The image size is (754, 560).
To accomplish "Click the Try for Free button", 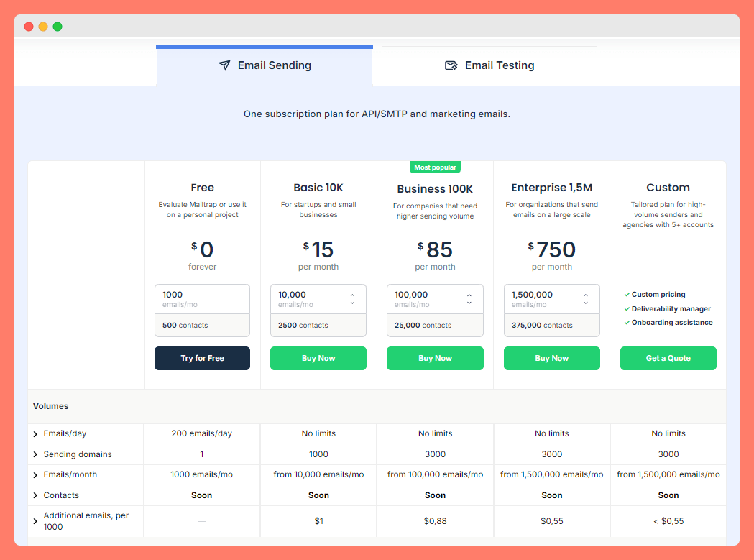I will click(x=203, y=359).
